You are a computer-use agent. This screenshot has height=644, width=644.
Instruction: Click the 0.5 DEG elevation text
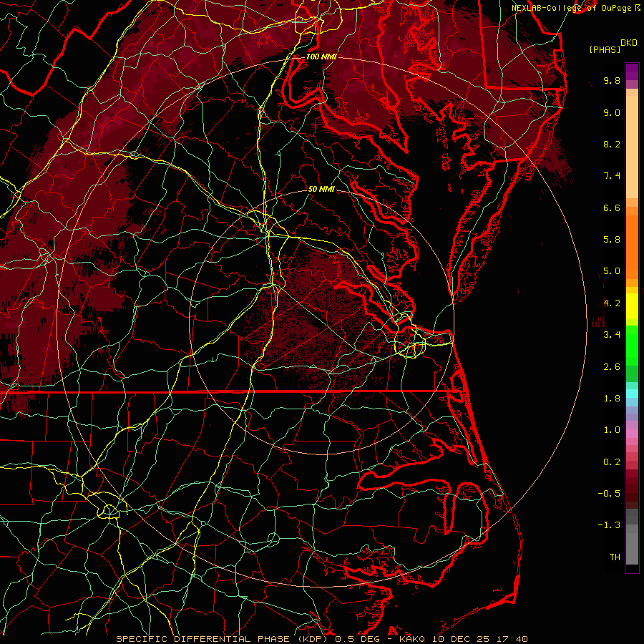357,639
